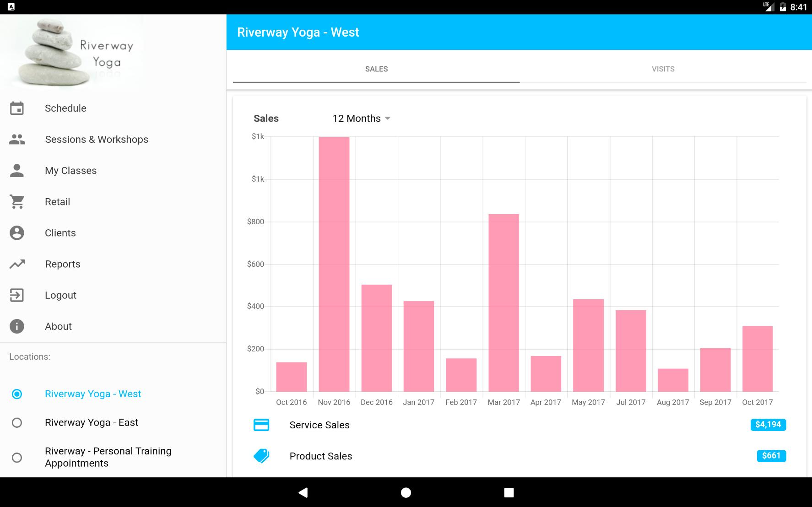Tap the Oct 2017 sales bar
Screen dimensions: 812x507
click(758, 359)
